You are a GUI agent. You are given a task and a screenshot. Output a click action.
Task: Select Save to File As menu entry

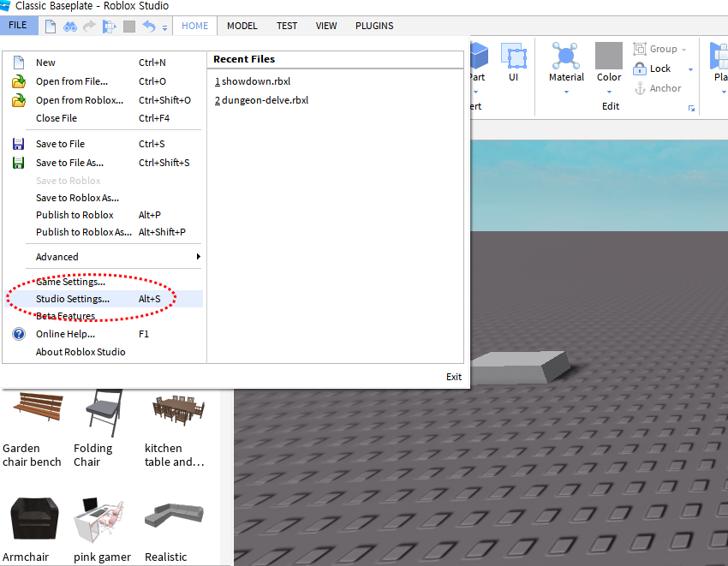click(104, 163)
